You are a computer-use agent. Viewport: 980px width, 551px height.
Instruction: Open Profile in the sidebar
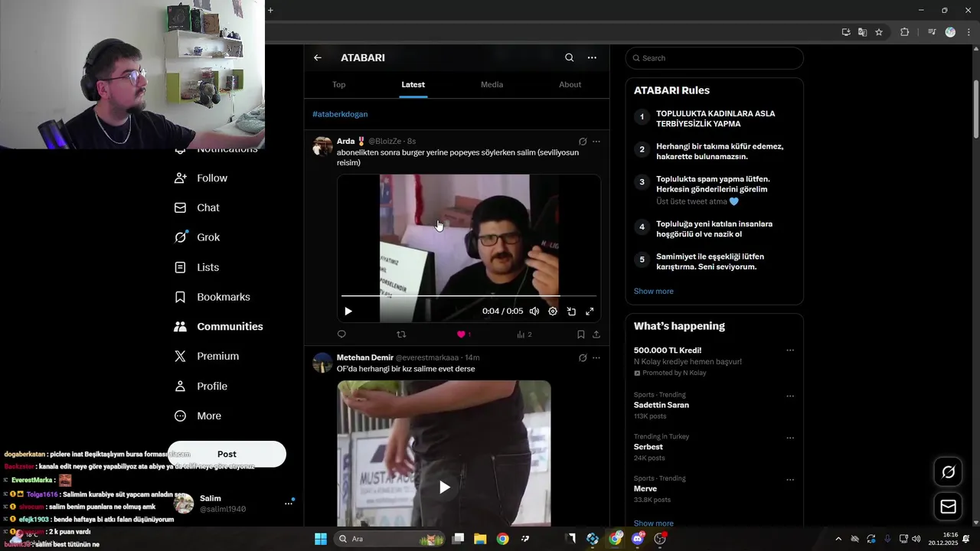(x=201, y=386)
